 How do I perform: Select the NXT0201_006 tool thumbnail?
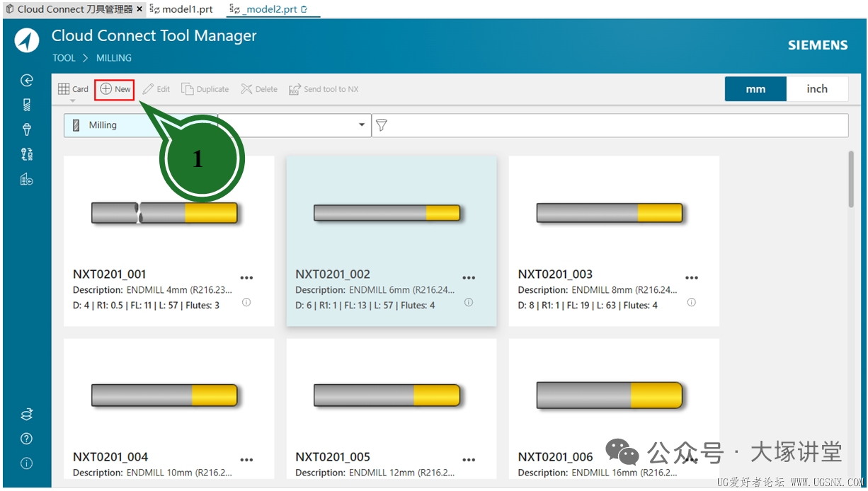610,395
